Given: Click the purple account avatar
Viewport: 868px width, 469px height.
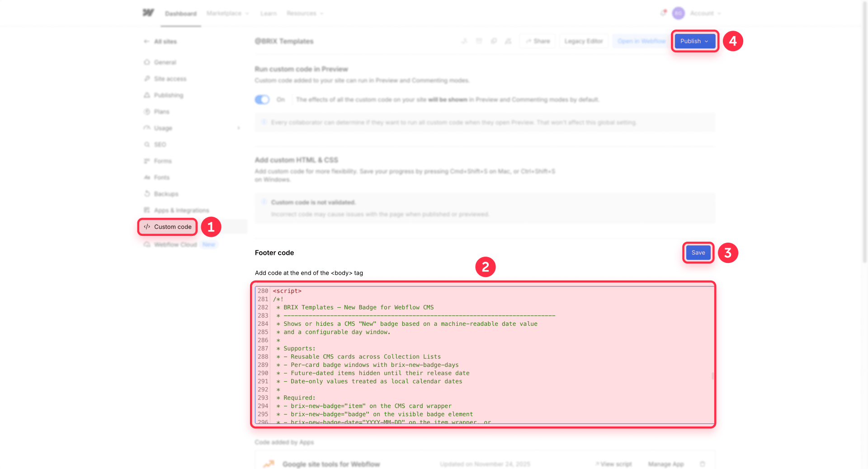Looking at the screenshot, I should [x=678, y=13].
